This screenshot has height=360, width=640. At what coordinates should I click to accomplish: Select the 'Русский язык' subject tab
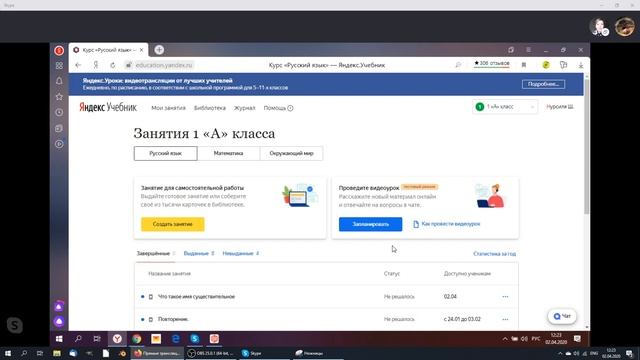click(x=165, y=153)
